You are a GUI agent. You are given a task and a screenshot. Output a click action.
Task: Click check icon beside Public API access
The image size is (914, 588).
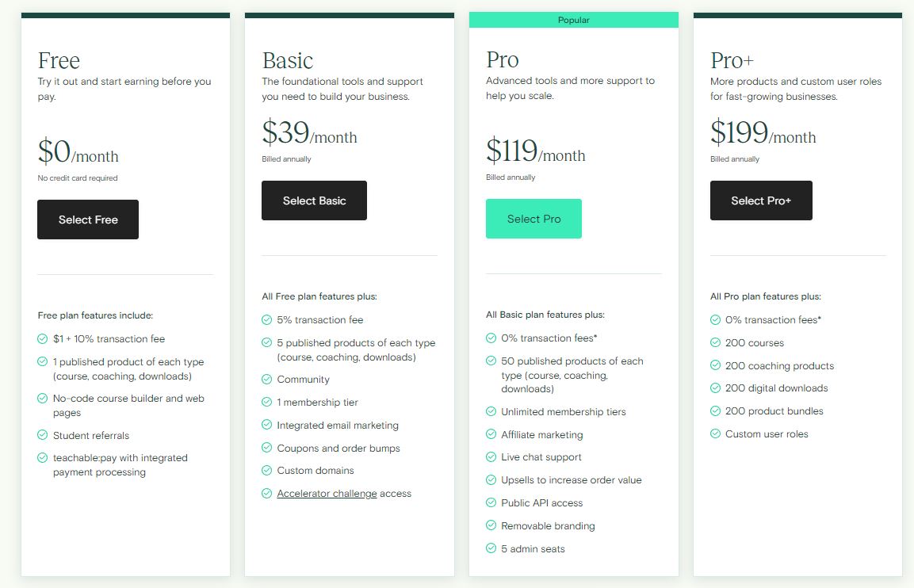click(491, 502)
